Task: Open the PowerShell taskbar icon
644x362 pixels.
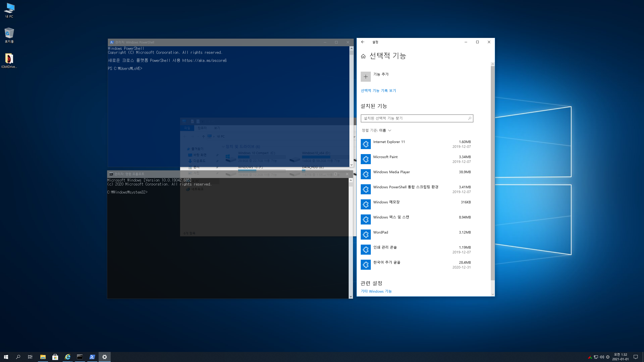Action: (92, 357)
